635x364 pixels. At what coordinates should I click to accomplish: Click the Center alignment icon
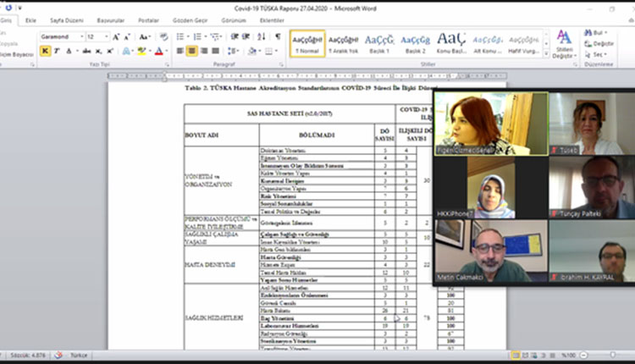coord(192,51)
